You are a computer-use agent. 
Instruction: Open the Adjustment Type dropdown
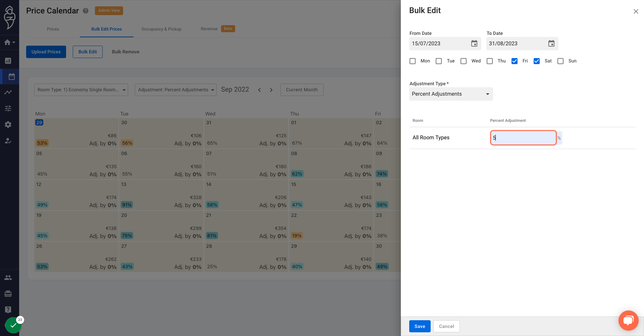pos(451,94)
